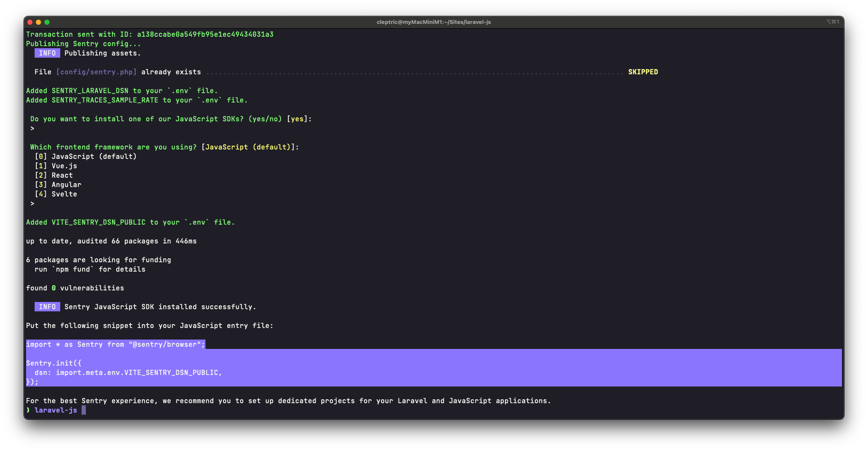The image size is (868, 451).
Task: Click the INFO badge before SDK installed successfully
Action: point(47,307)
